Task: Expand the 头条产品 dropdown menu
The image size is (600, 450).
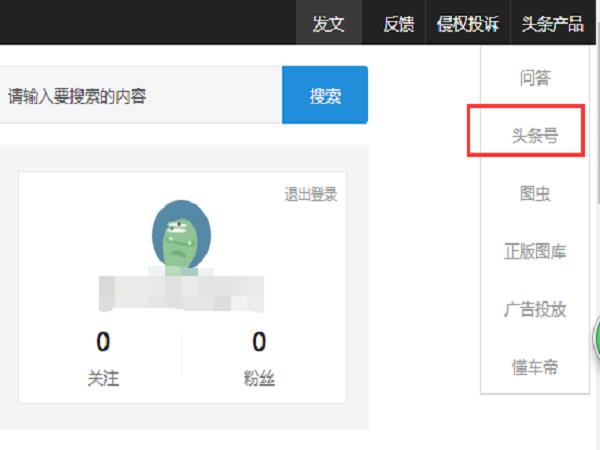Action: pyautogui.click(x=553, y=24)
